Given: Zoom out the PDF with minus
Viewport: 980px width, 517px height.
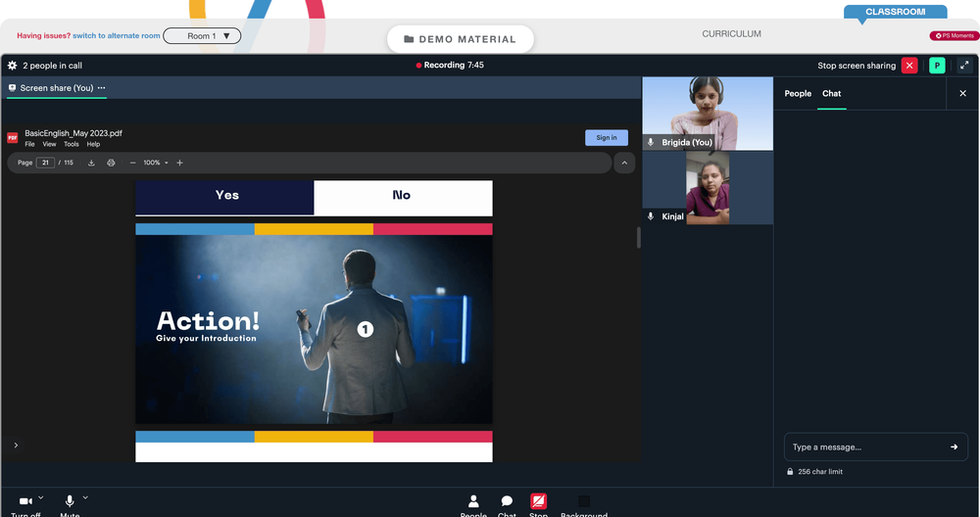Looking at the screenshot, I should pyautogui.click(x=132, y=163).
